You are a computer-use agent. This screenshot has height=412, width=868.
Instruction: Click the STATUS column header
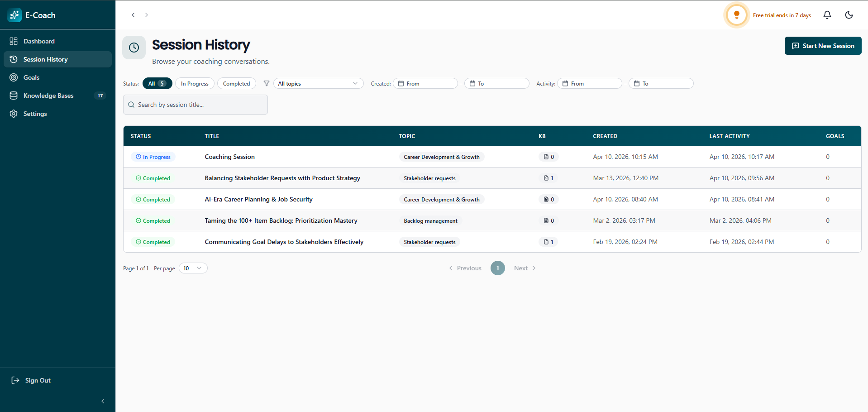141,136
